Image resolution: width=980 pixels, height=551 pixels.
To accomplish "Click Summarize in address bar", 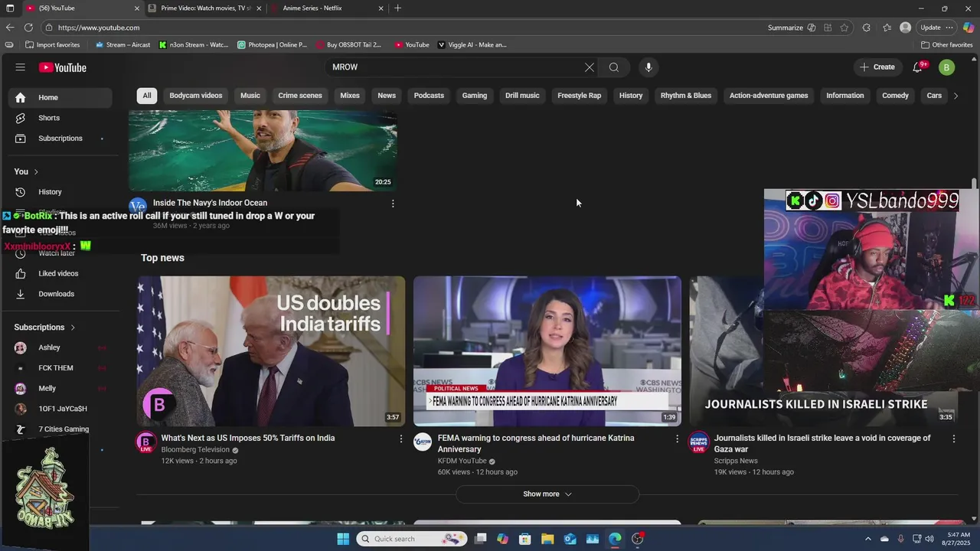I will [792, 28].
